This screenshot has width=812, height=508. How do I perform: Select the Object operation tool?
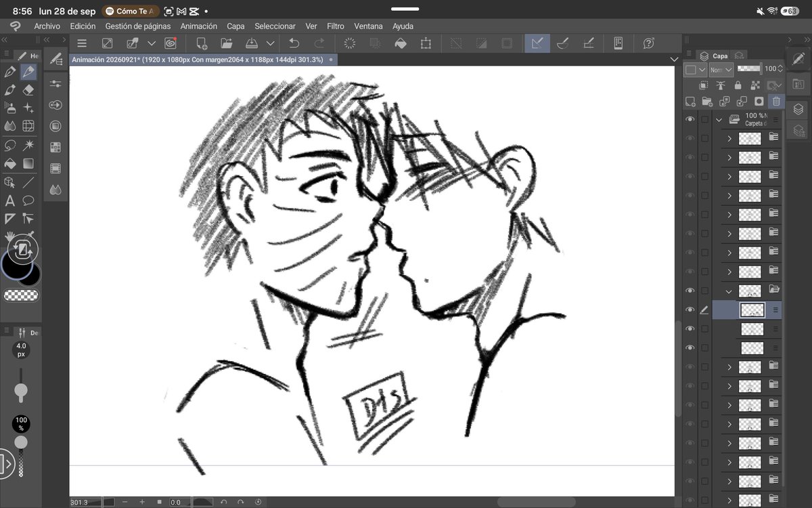[x=10, y=182]
